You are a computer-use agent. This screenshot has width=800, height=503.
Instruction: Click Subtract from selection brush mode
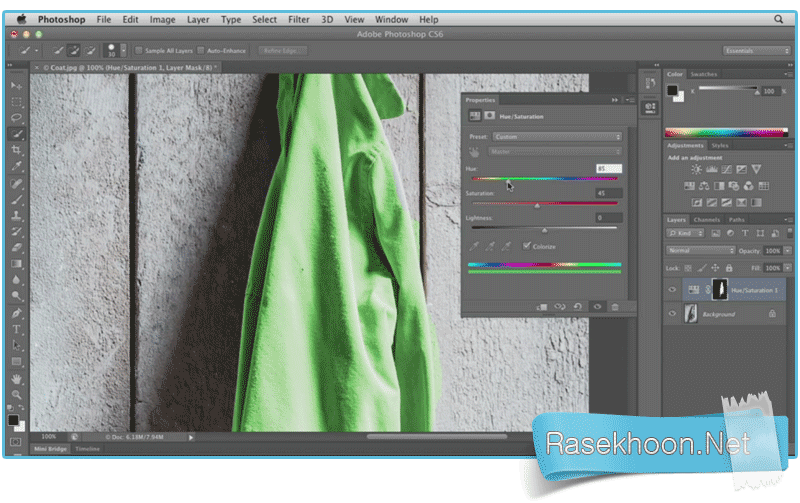point(90,50)
